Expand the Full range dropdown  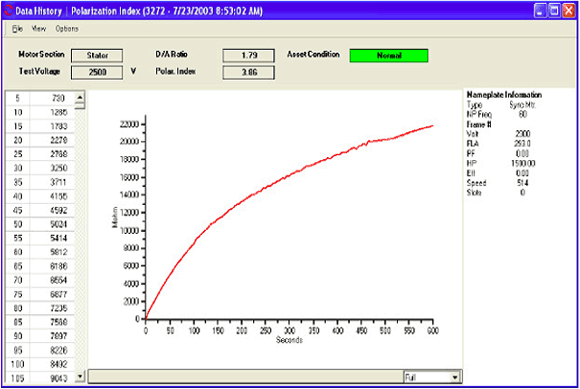coord(455,377)
